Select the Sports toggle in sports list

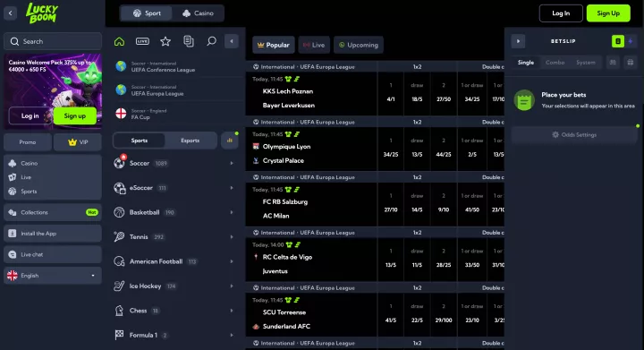point(140,141)
